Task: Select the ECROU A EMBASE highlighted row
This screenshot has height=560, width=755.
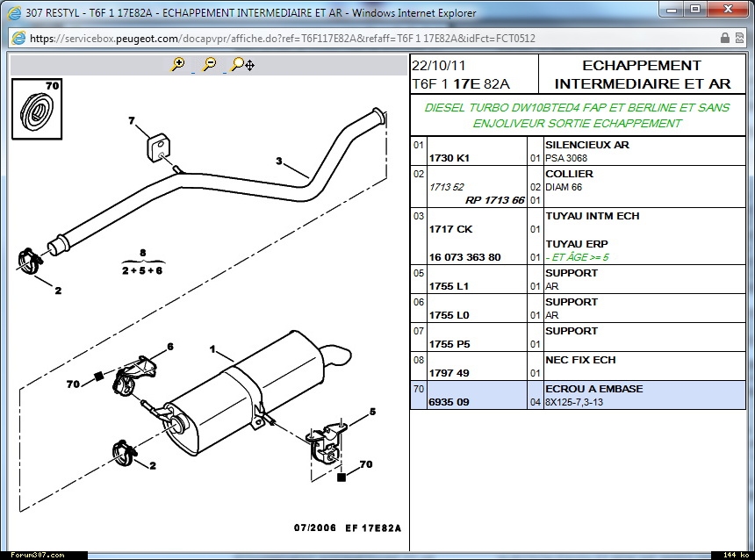Action: click(578, 395)
